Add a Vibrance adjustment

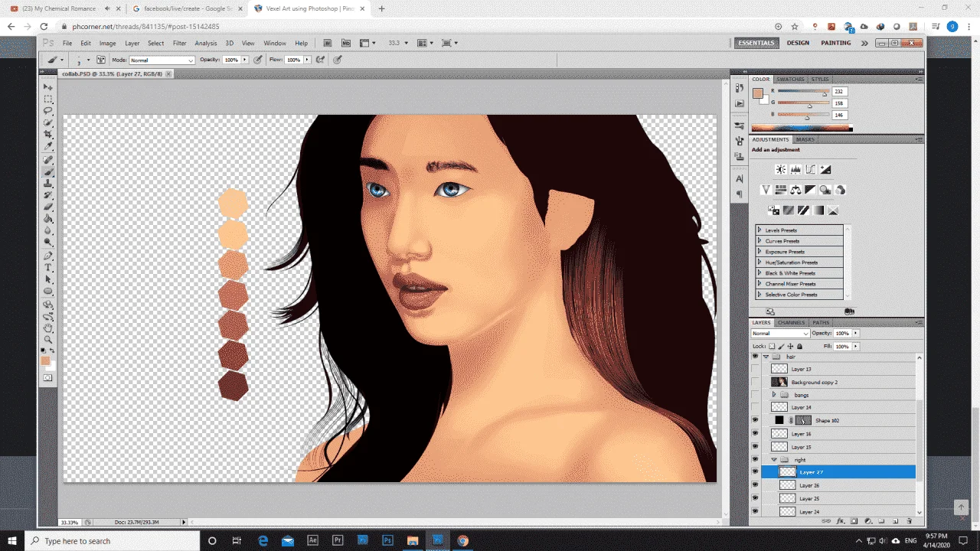[x=766, y=190]
